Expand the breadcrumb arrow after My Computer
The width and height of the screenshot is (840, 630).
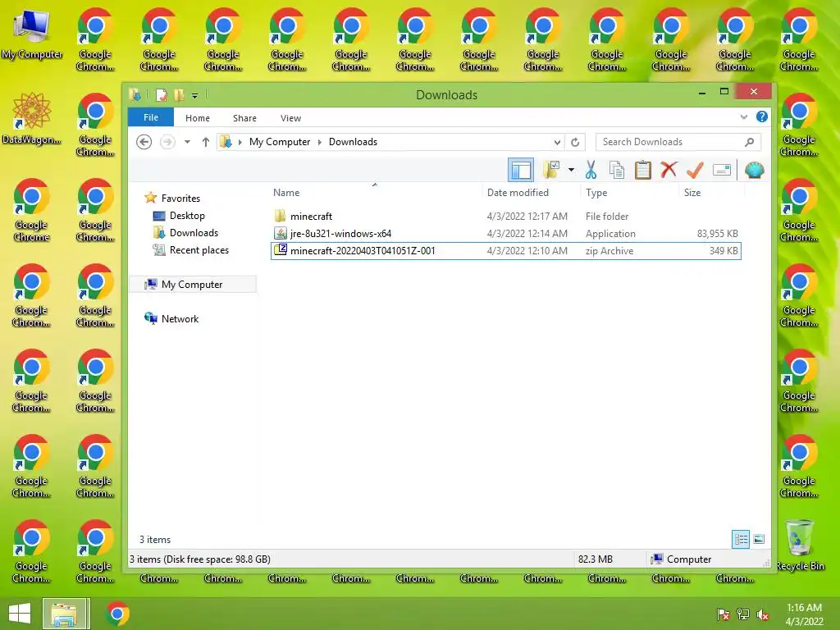point(320,142)
